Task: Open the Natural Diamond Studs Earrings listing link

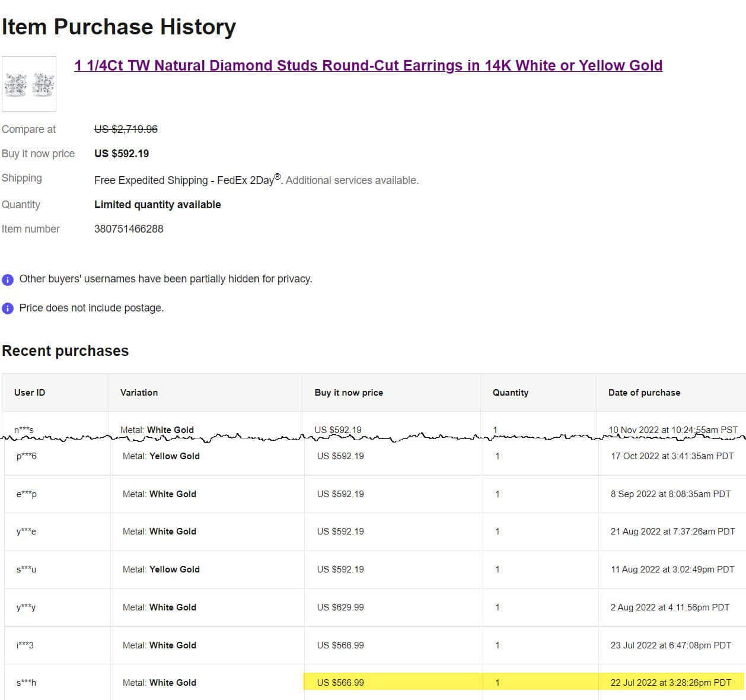Action: [368, 66]
